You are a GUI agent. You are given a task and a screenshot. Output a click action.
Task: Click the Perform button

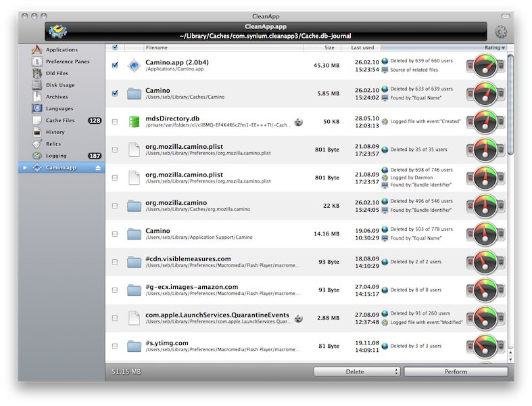point(456,371)
